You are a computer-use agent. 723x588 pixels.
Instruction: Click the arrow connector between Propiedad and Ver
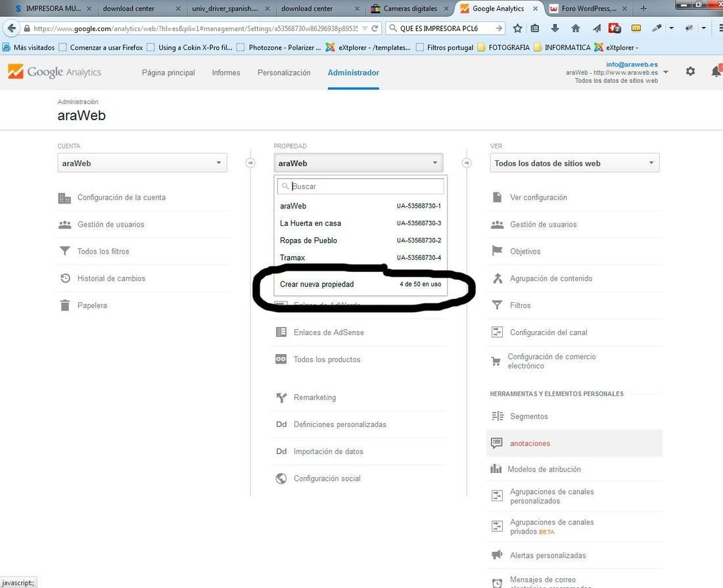pyautogui.click(x=467, y=163)
